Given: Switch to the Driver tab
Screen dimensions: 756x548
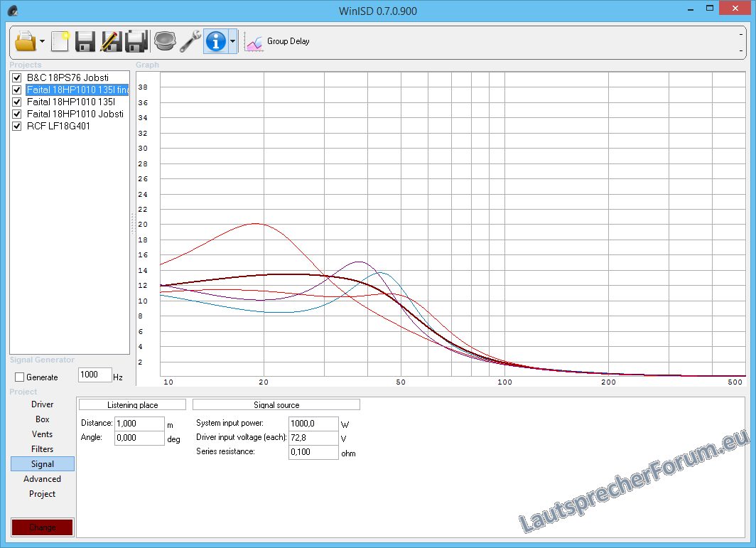Looking at the screenshot, I should tap(42, 404).
